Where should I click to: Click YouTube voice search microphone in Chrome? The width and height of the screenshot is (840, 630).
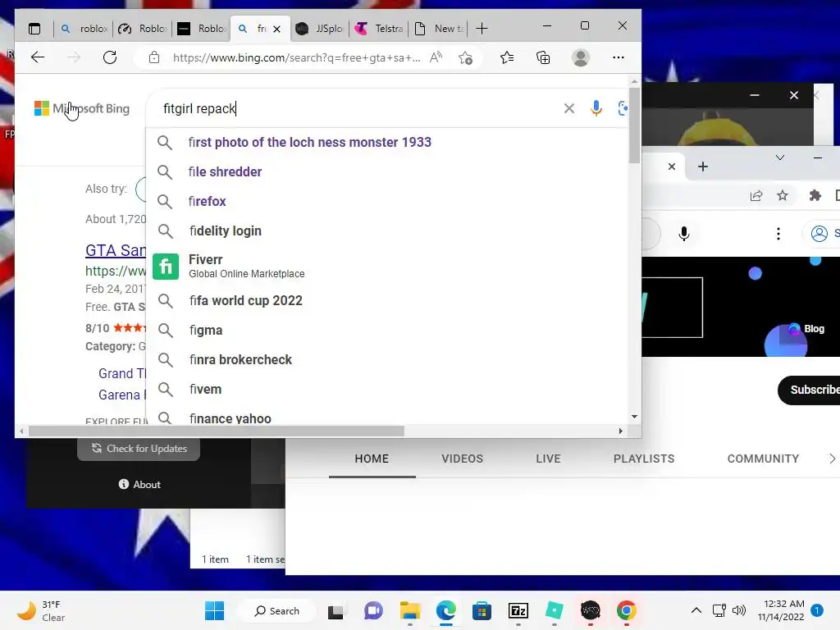tap(683, 234)
